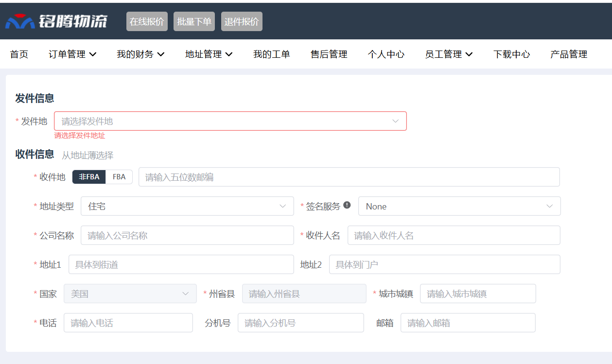Expand 我的财务 menu
The image size is (612, 364).
click(x=140, y=54)
